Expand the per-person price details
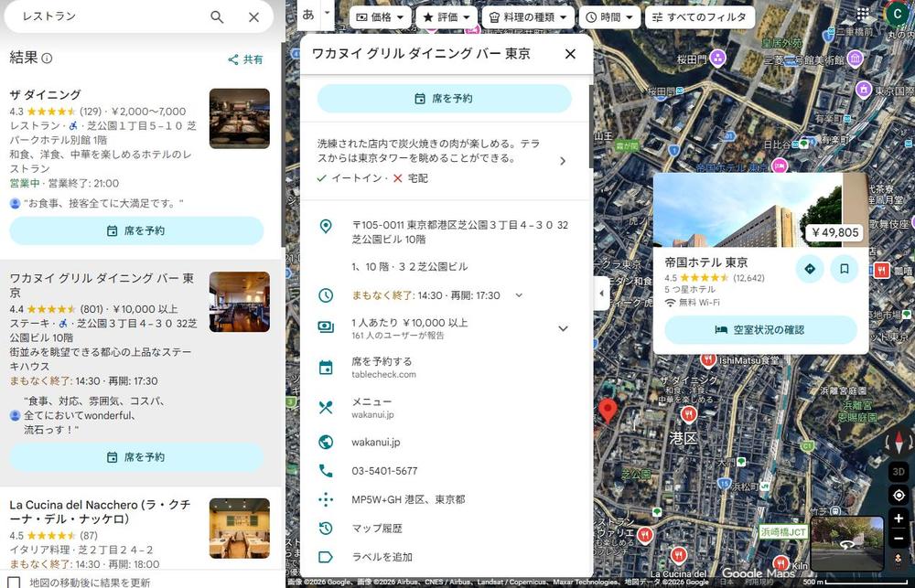 563,328
